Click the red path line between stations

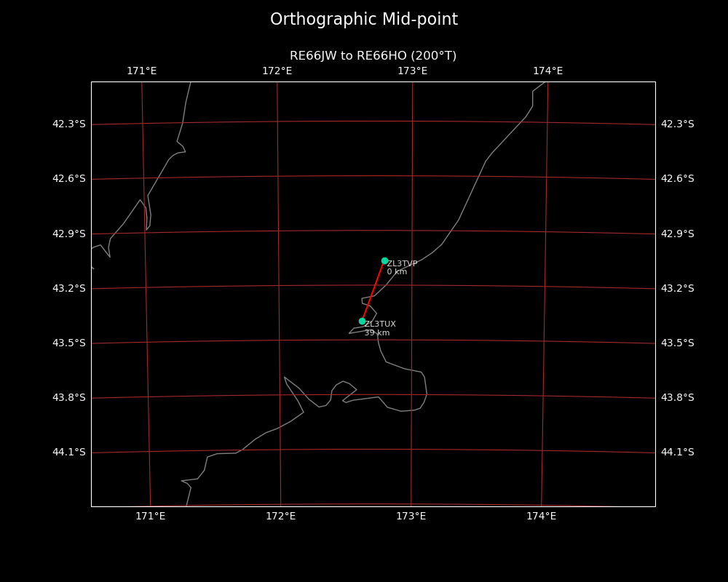[x=373, y=290]
